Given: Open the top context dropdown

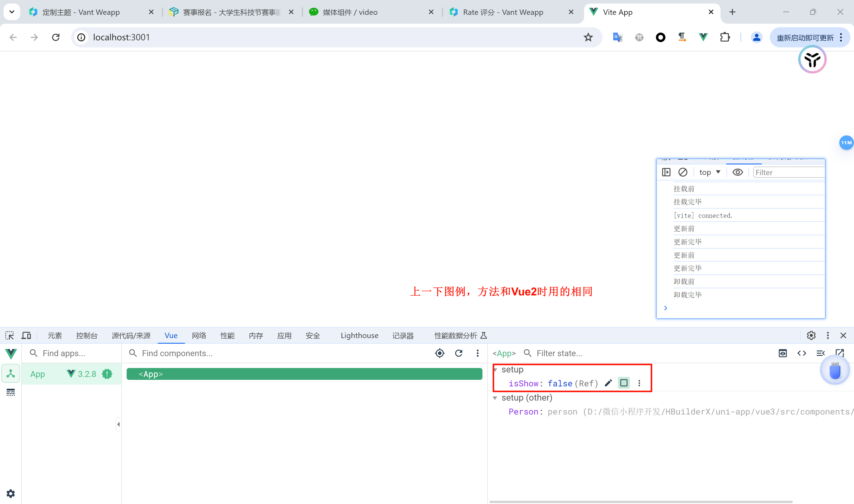Looking at the screenshot, I should click(709, 172).
